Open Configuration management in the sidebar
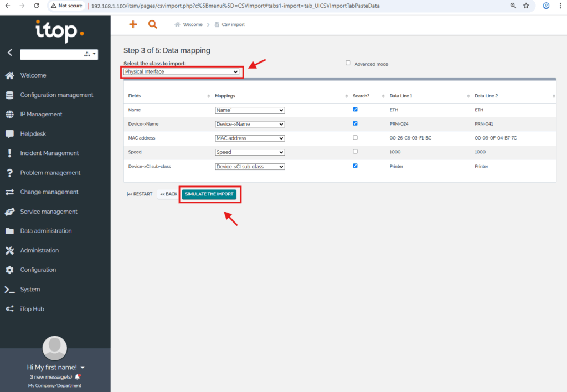 56,95
